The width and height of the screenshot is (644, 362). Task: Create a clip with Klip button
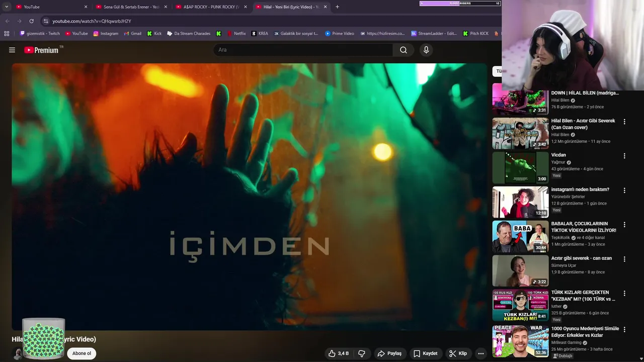[458, 353]
